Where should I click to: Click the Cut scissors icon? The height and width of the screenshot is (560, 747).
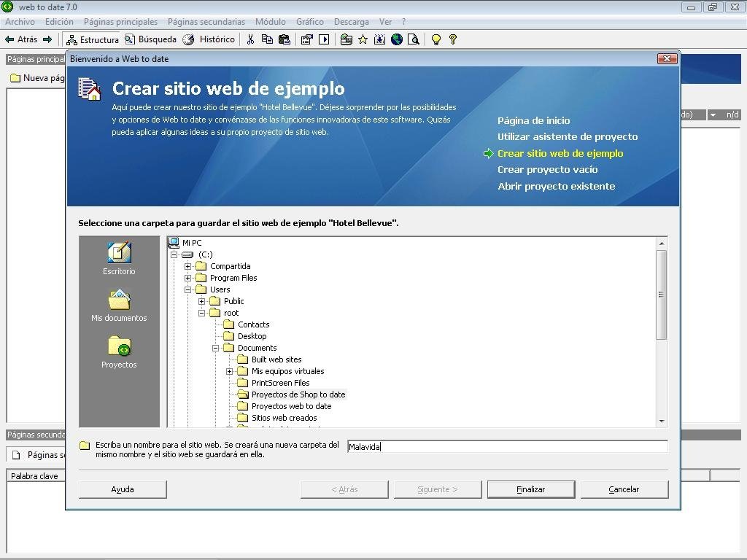pos(250,39)
